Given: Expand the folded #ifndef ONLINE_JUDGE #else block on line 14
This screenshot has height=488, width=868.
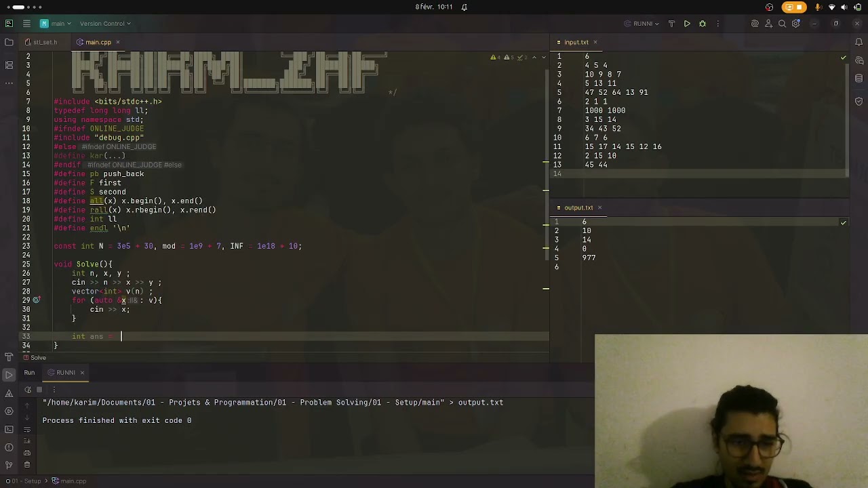Looking at the screenshot, I should pyautogui.click(x=134, y=165).
